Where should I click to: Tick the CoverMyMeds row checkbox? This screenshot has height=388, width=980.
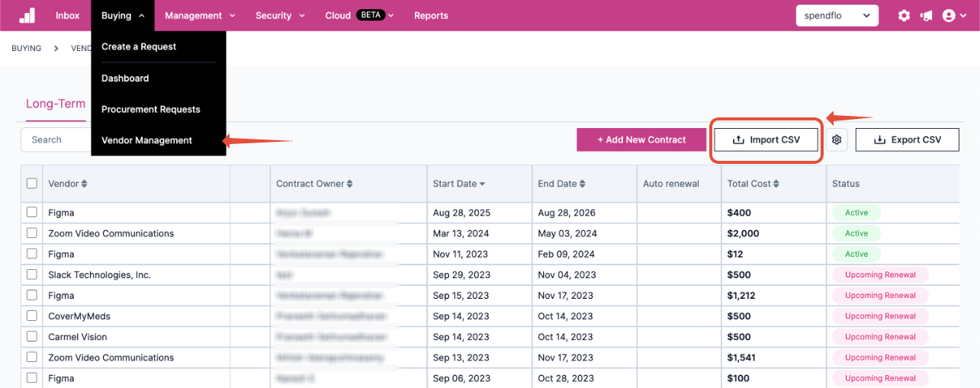click(x=32, y=316)
